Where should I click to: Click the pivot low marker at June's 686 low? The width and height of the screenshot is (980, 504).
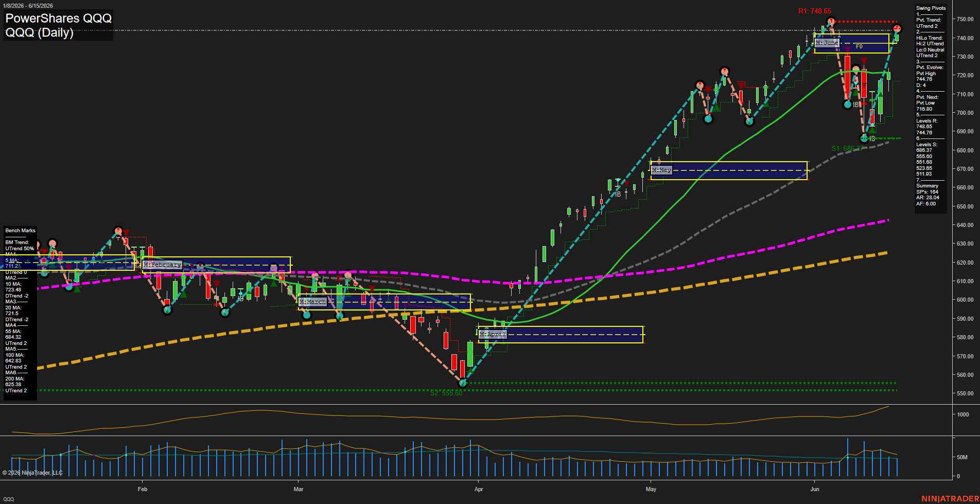(864, 138)
